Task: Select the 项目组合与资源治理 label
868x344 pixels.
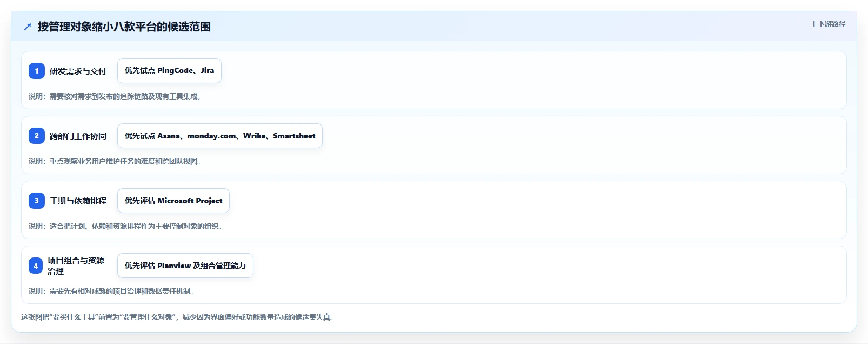Action: point(76,266)
